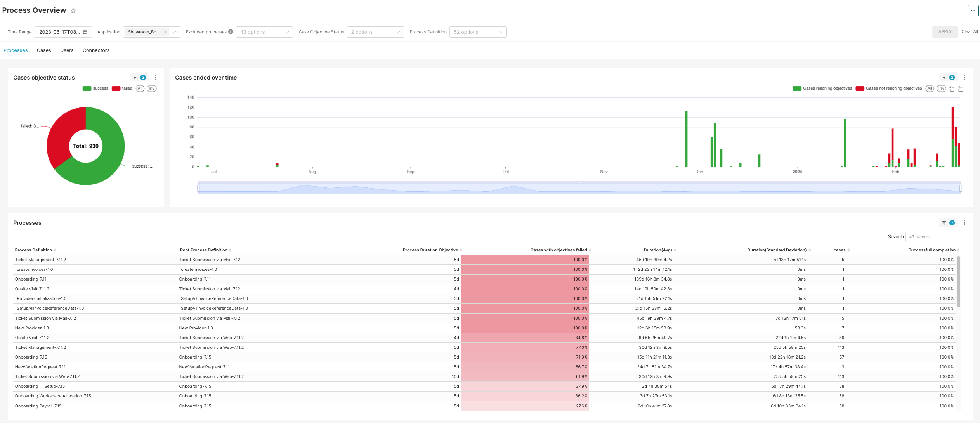Viewport: 980px width, 423px height.
Task: Toggle Cases reaching objectives legend series
Action: click(x=822, y=88)
